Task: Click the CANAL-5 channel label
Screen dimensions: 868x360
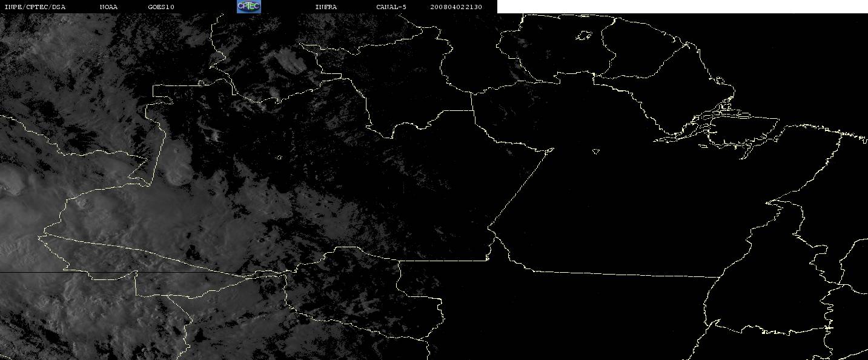Action: [x=391, y=7]
